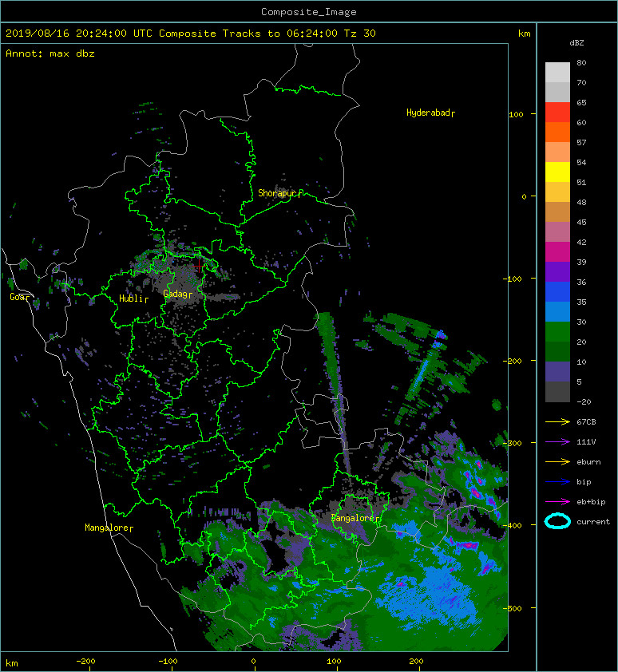
Task: Click the magenta 39–42 dBZ swatch
Action: (557, 251)
